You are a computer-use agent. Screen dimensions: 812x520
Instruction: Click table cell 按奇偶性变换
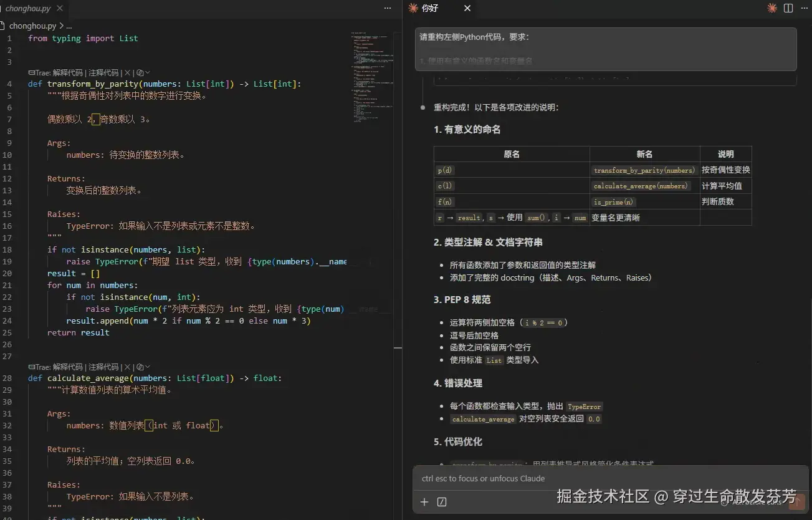coord(726,170)
